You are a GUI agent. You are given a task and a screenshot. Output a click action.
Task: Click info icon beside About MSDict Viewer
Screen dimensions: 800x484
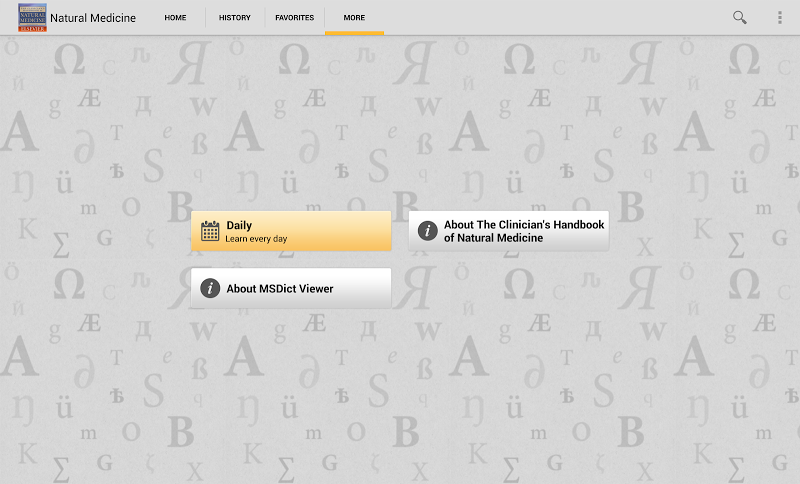210,288
